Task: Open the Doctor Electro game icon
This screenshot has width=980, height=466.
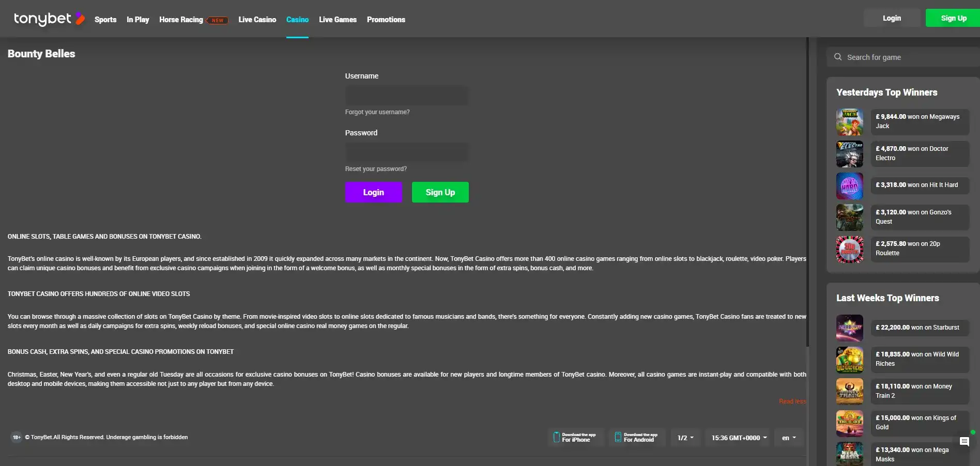Action: pos(849,154)
